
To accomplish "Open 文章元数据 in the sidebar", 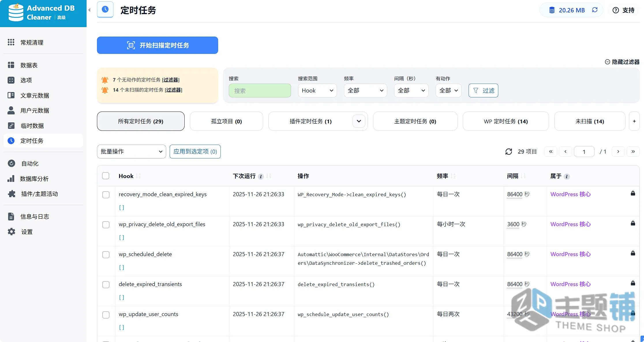I will (x=43, y=95).
